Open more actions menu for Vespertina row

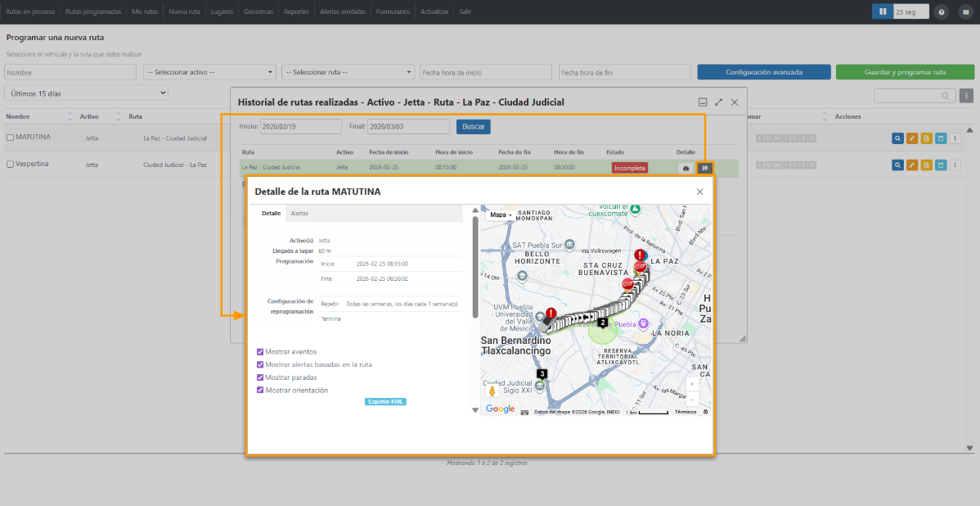[x=955, y=165]
